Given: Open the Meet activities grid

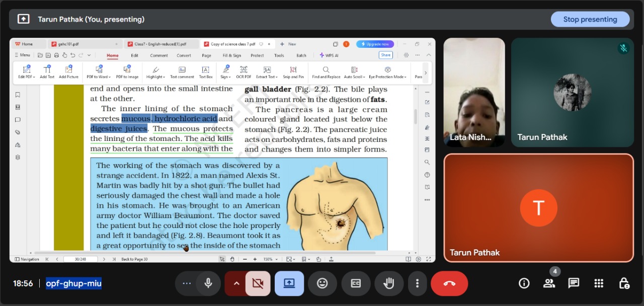Looking at the screenshot, I should (599, 283).
